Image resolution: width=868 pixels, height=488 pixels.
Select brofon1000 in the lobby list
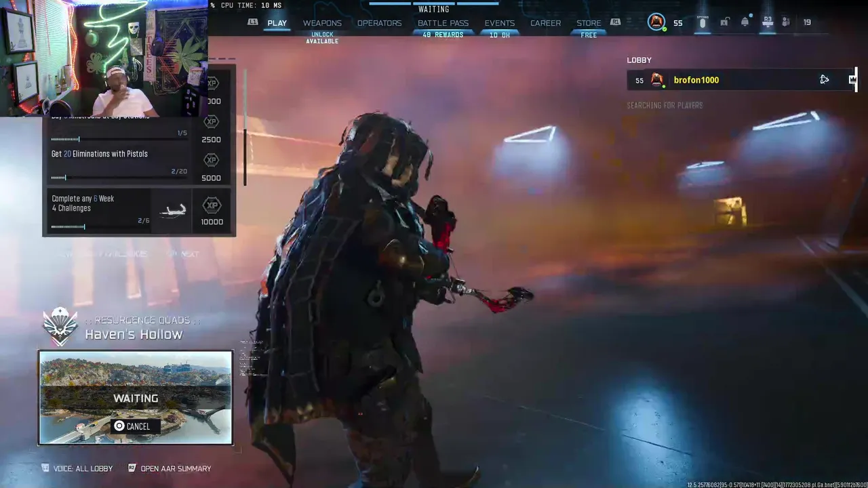[x=742, y=80]
